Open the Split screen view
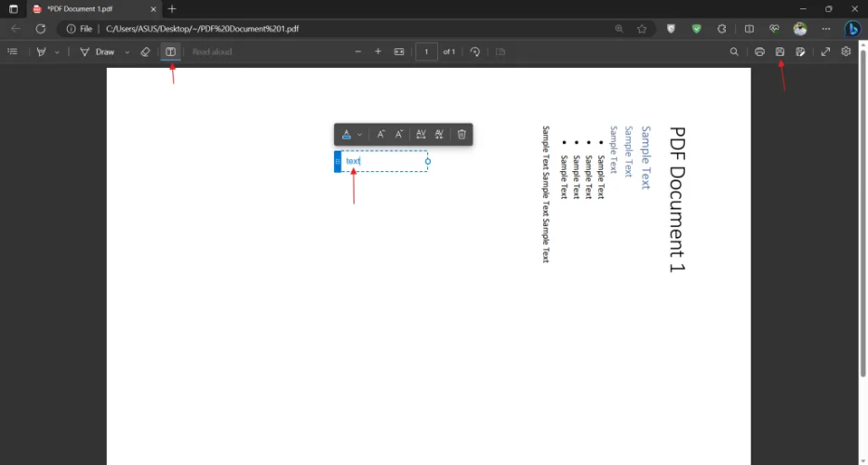The width and height of the screenshot is (868, 465). 749,29
